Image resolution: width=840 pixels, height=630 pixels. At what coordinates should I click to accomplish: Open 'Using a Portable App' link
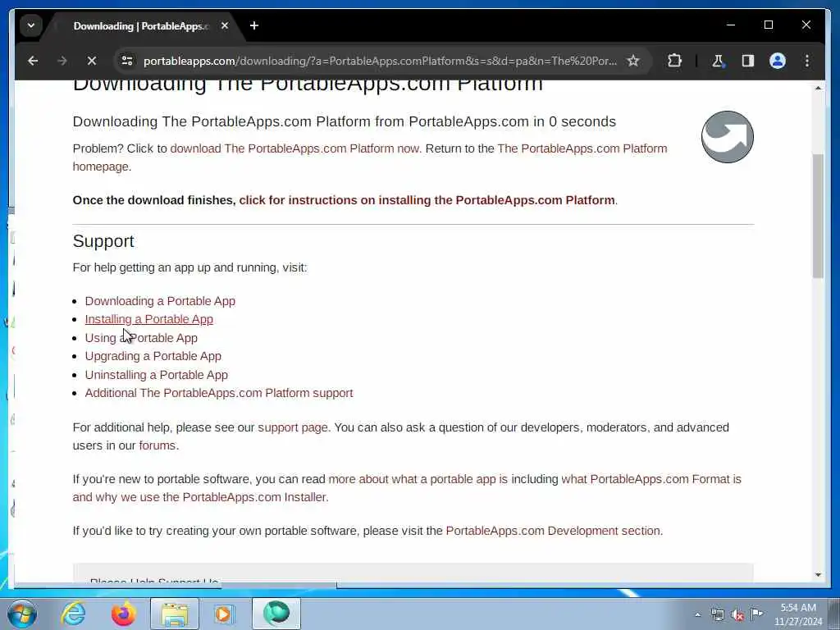(141, 338)
